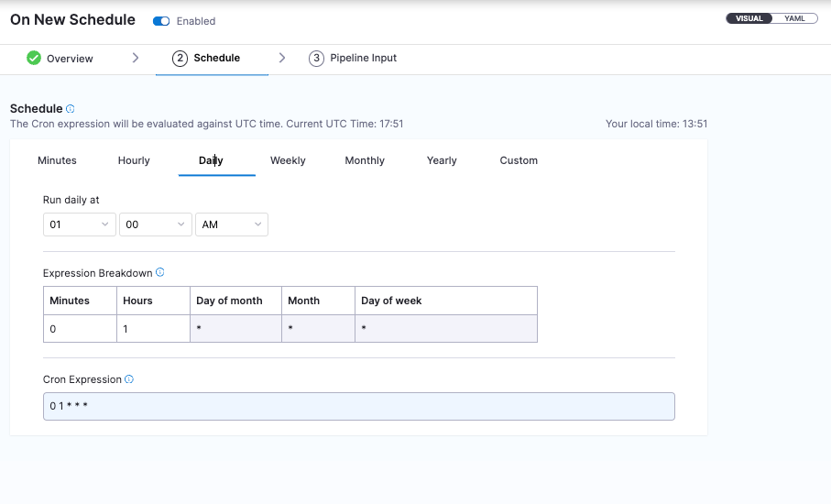Screen dimensions: 831x504
Task: Select VISUAL view mode
Action: (x=749, y=18)
